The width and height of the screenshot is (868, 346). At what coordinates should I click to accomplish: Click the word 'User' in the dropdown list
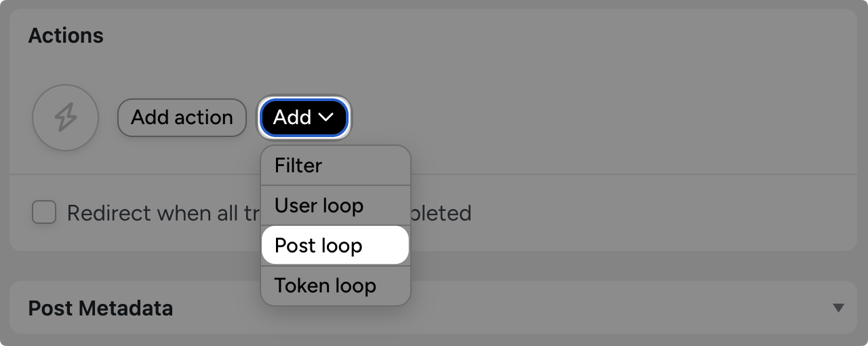296,206
